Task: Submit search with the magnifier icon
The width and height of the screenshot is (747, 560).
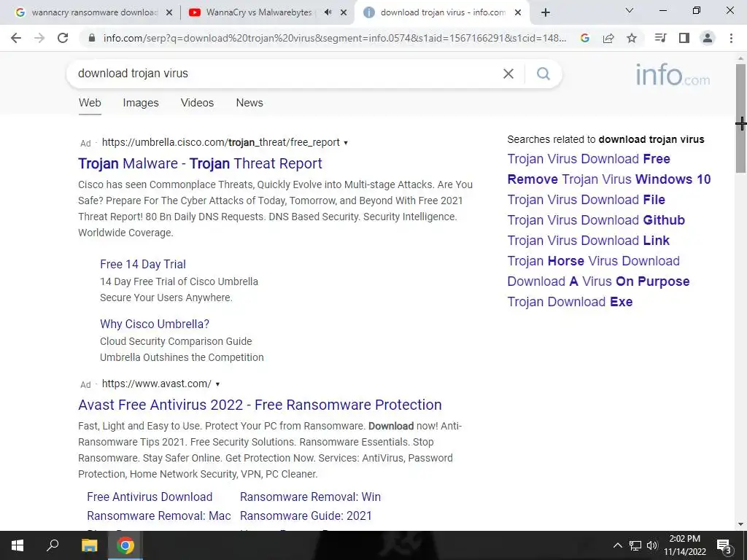Action: [x=543, y=74]
